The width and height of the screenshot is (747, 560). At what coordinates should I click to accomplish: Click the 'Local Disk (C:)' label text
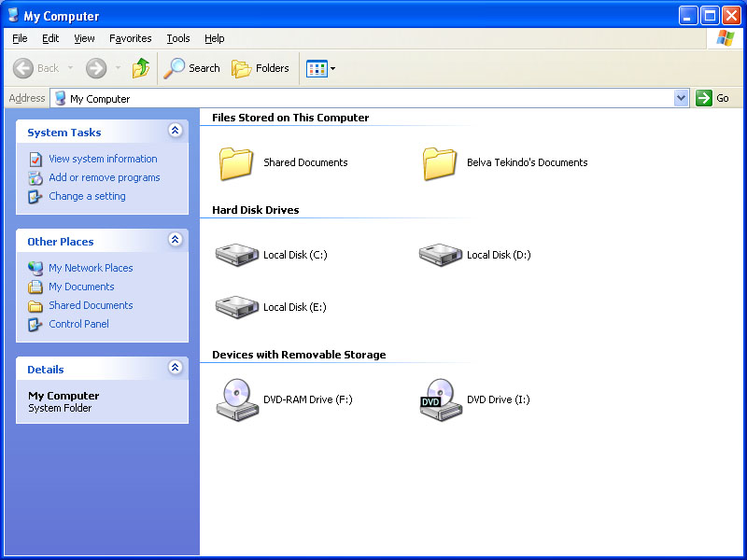pos(295,255)
